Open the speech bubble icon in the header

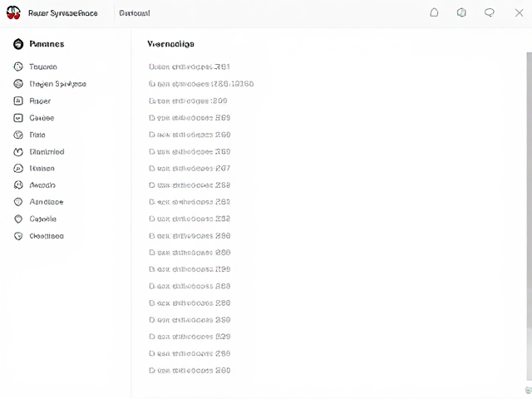point(490,12)
